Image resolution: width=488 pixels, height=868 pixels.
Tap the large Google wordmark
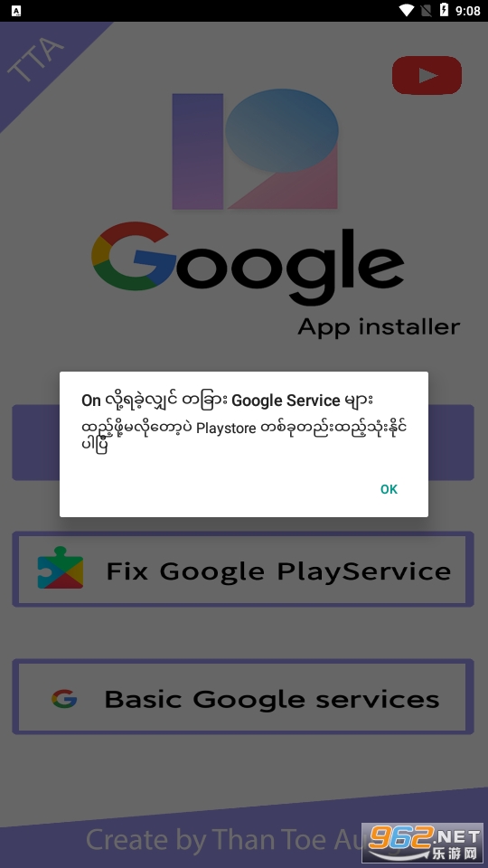click(x=248, y=263)
